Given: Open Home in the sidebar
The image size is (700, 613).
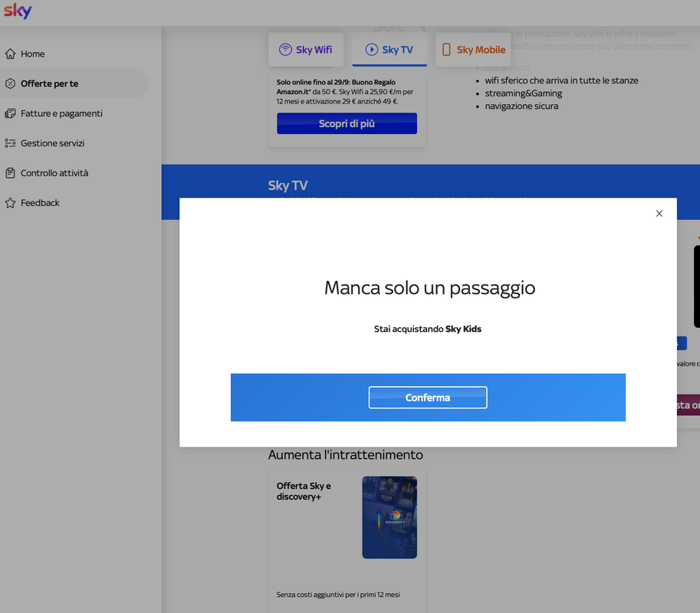Looking at the screenshot, I should click(x=33, y=54).
